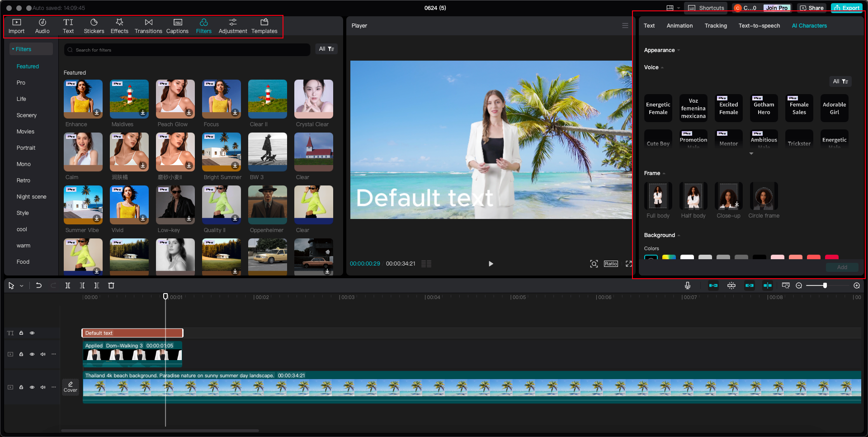868x437 pixels.
Task: Open the Transitions panel
Action: pyautogui.click(x=148, y=26)
